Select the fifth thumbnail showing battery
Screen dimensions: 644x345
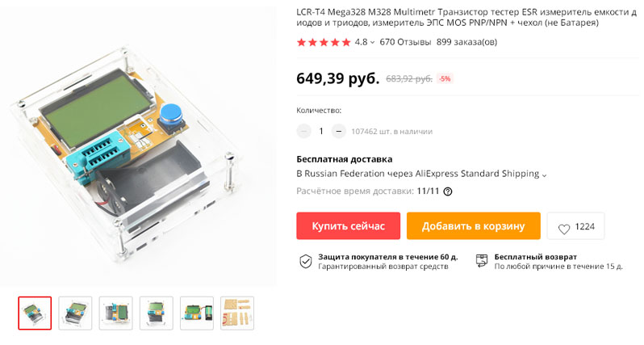click(x=197, y=313)
